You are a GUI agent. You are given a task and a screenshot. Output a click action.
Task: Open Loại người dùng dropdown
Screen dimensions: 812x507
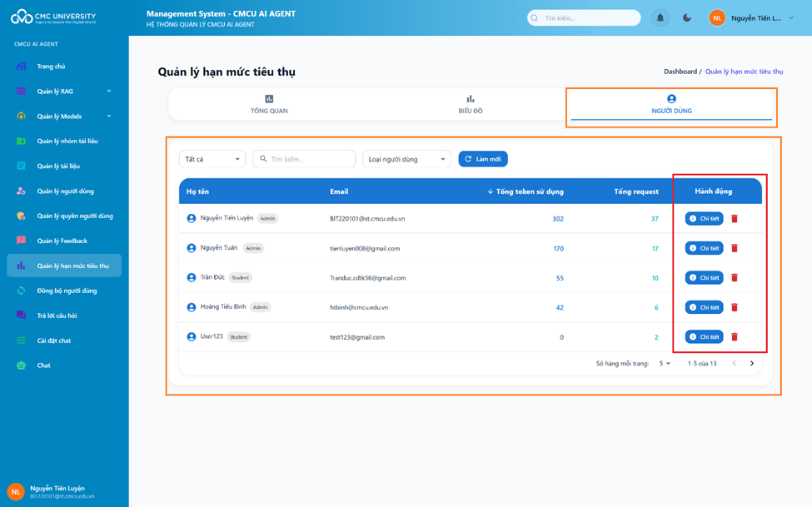pyautogui.click(x=406, y=159)
